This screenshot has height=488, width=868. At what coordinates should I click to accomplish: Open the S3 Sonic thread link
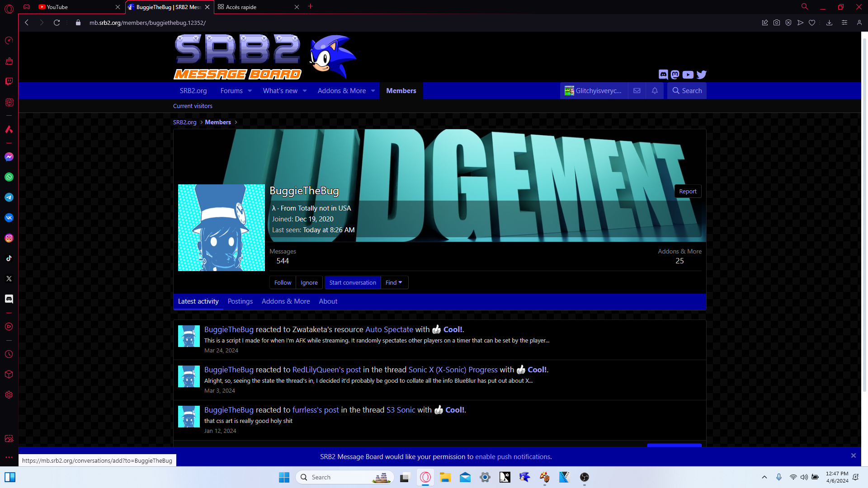[401, 410]
